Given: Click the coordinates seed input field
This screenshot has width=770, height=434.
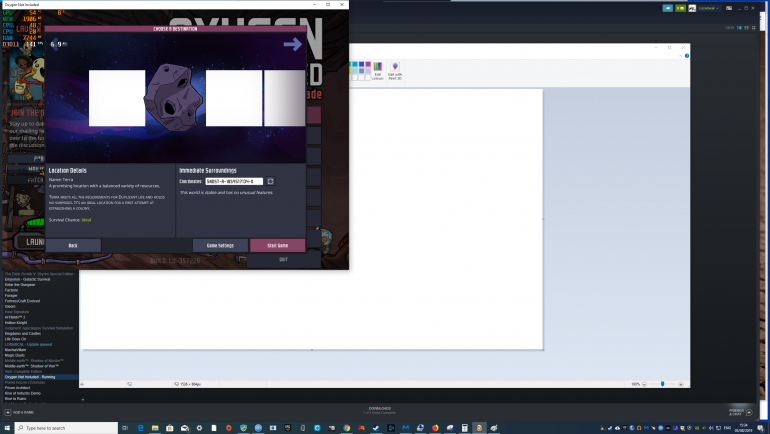Looking at the screenshot, I should pos(234,181).
